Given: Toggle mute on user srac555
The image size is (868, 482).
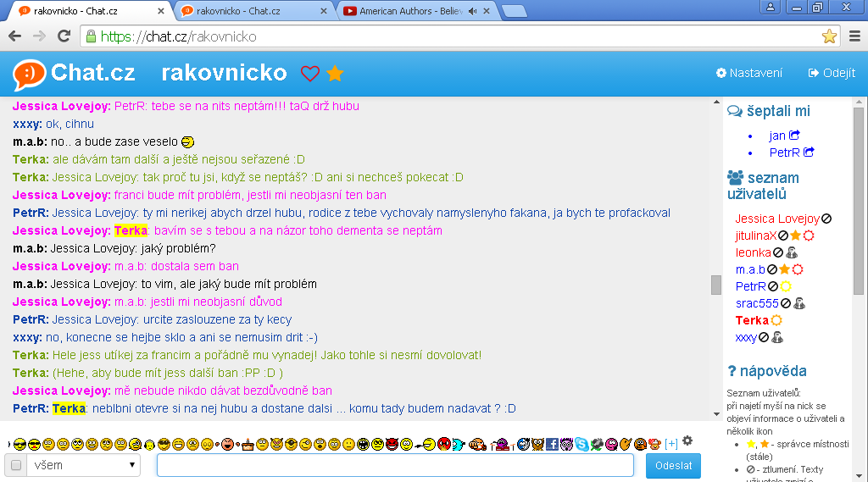Looking at the screenshot, I should [786, 303].
